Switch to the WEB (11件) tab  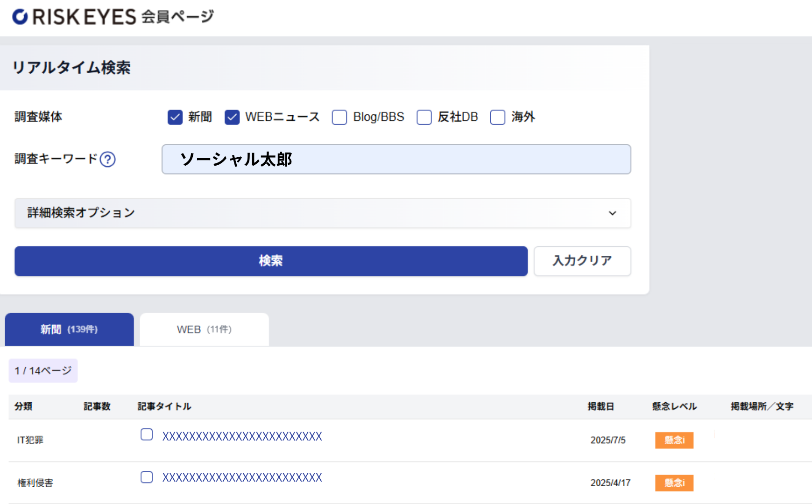[204, 329]
